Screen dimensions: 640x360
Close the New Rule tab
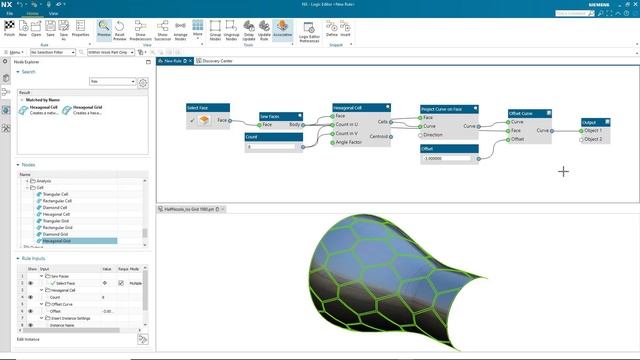pyautogui.click(x=190, y=61)
